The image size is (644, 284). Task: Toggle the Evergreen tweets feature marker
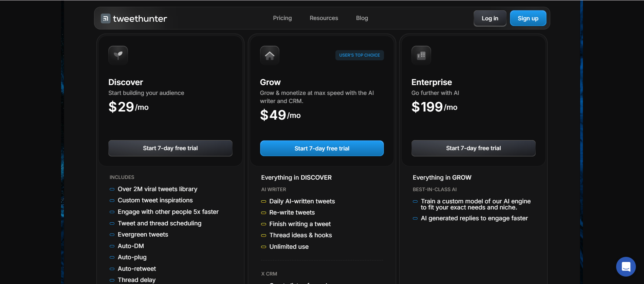point(112,235)
